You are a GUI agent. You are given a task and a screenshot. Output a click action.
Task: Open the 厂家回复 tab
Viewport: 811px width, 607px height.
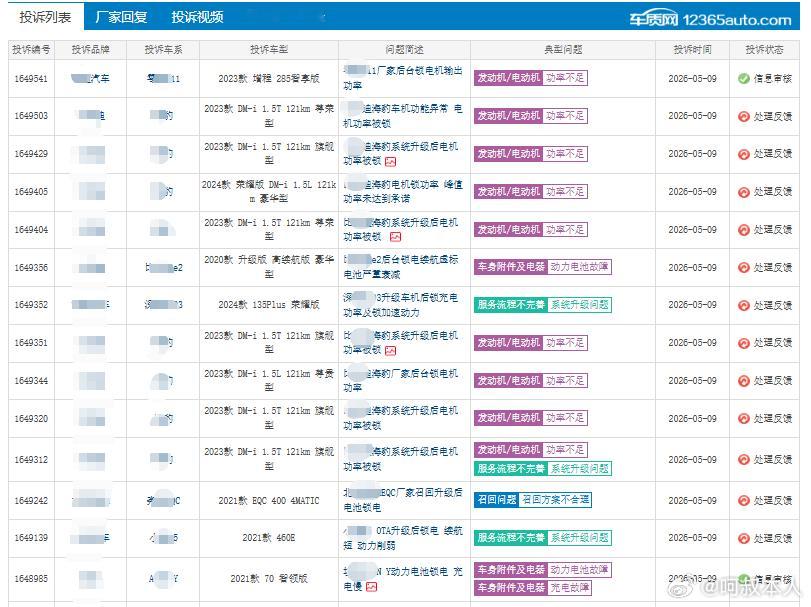tap(122, 17)
